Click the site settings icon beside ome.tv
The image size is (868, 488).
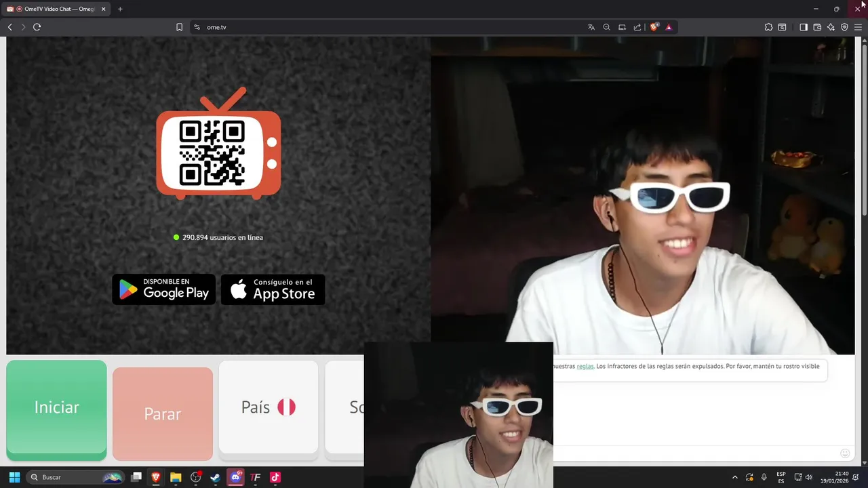[197, 27]
